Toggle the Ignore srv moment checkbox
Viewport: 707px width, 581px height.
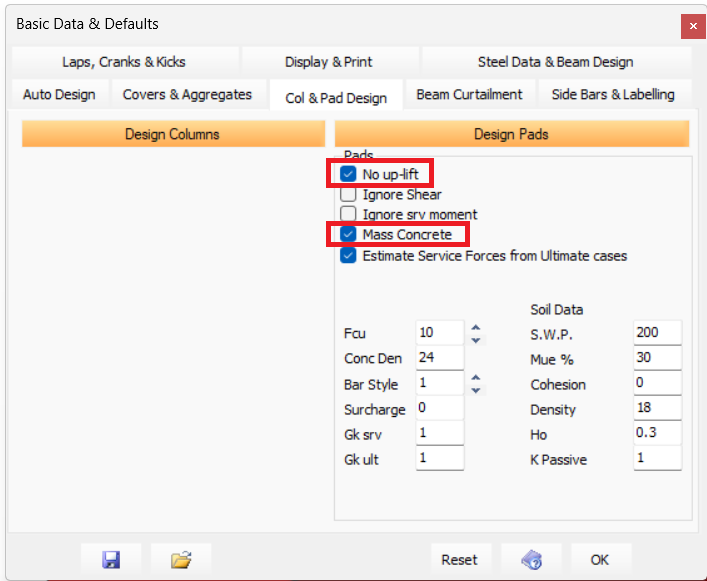pos(348,214)
